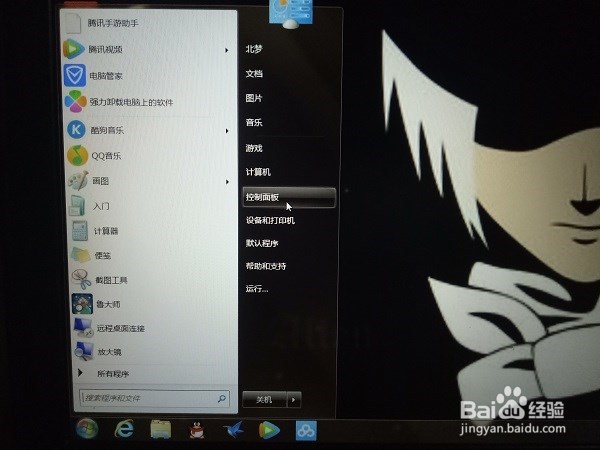Select the 入门 label
The image size is (600, 450).
click(101, 206)
